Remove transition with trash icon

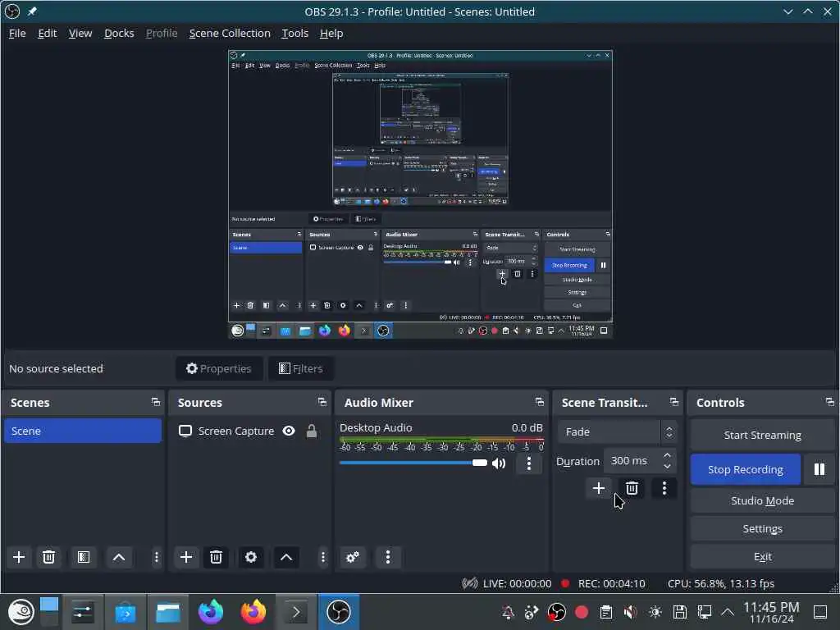(x=632, y=488)
